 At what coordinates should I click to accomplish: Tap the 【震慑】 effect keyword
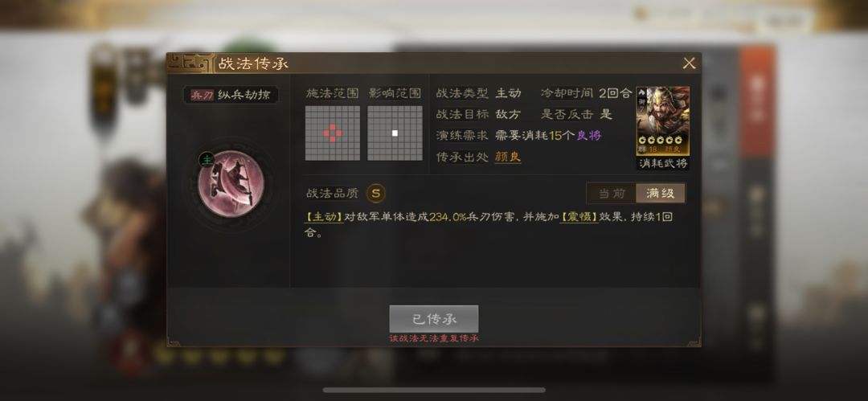579,217
